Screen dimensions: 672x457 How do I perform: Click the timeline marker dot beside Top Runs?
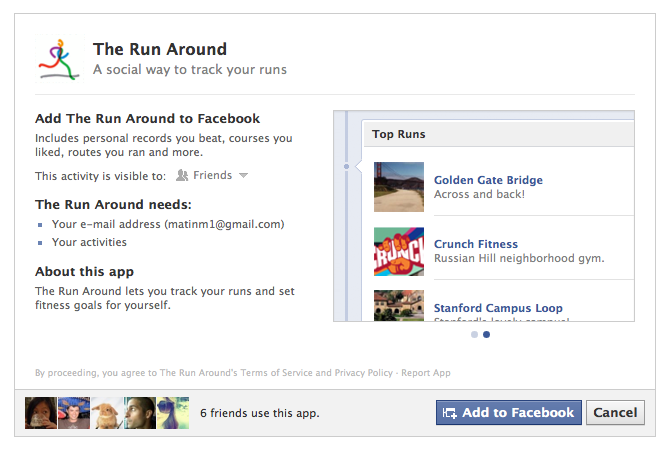[347, 166]
